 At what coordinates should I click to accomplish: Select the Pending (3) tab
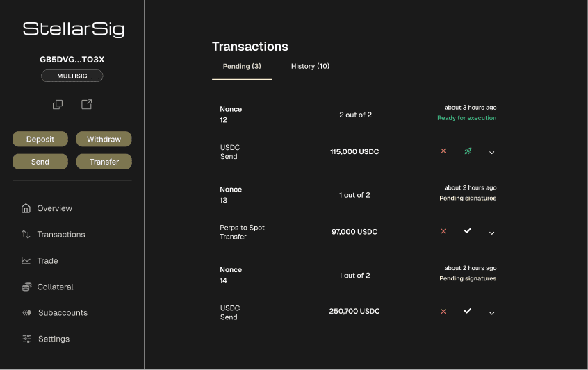click(242, 67)
